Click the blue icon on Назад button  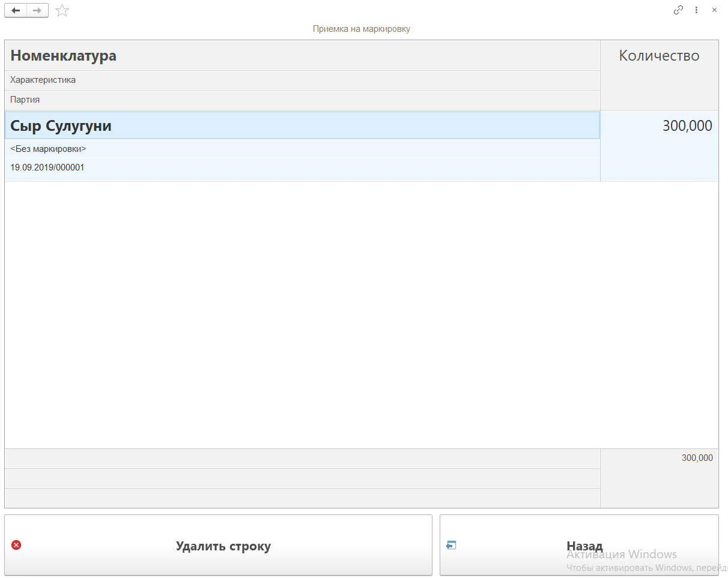(x=451, y=545)
